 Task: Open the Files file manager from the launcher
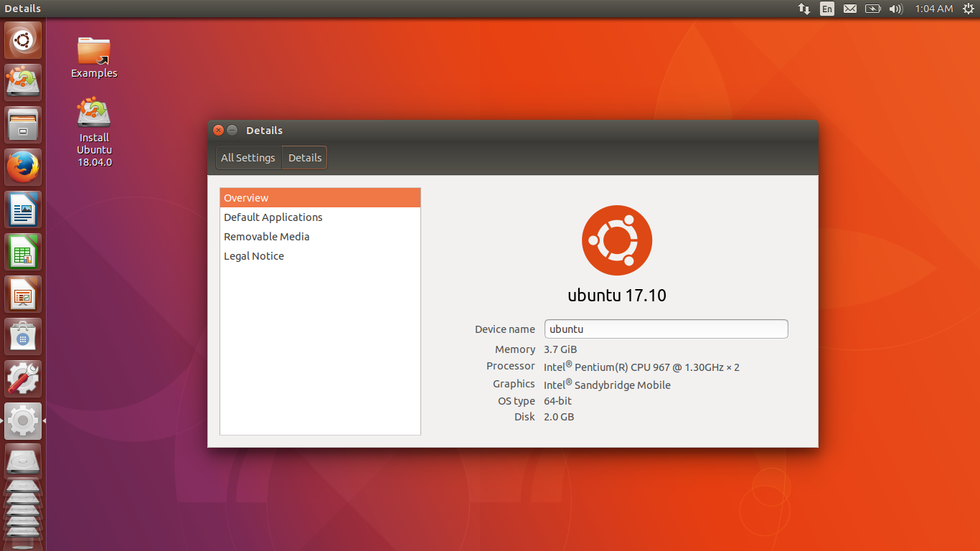pyautogui.click(x=23, y=124)
